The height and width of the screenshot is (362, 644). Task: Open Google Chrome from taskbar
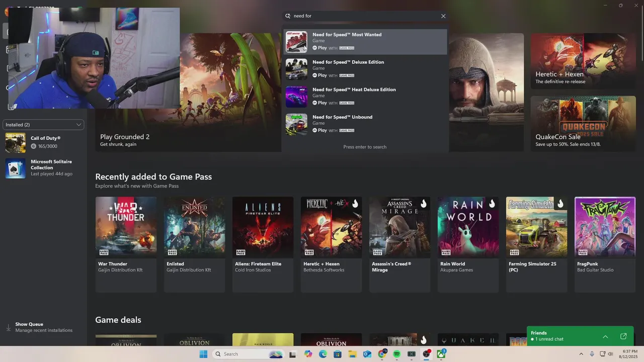click(382, 354)
